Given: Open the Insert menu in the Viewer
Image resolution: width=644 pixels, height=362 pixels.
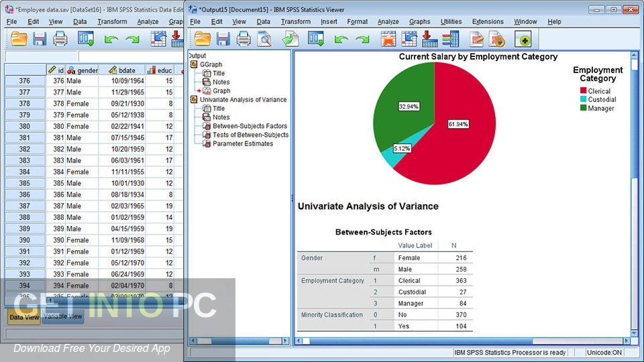Looking at the screenshot, I should click(329, 21).
